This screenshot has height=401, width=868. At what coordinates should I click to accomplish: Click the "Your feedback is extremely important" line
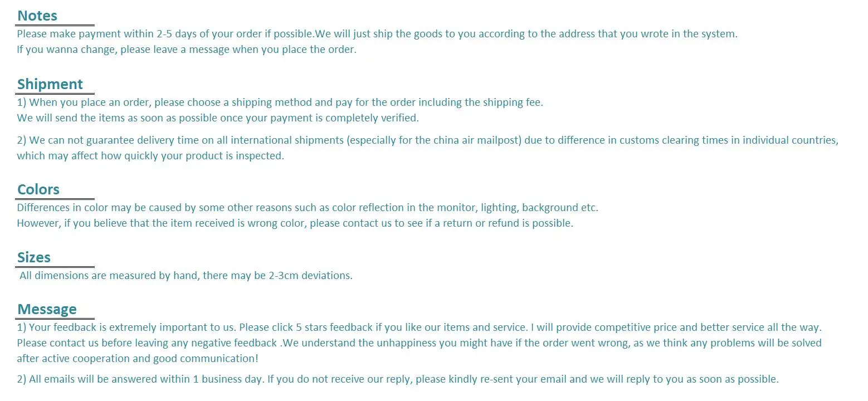click(419, 327)
